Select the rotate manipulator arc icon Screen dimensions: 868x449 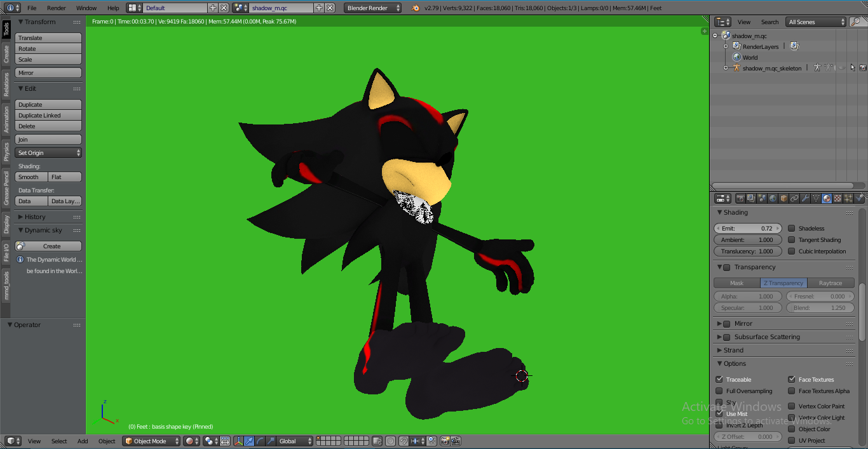(260, 441)
